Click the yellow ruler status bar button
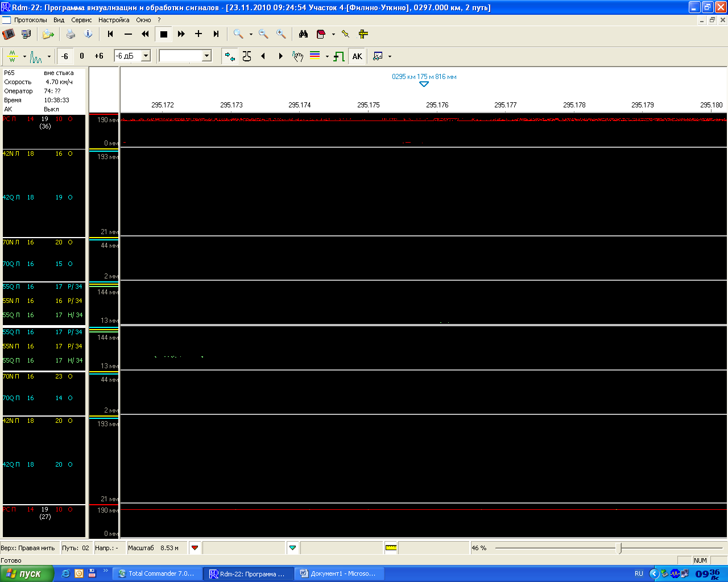Screen dimensions: 728x582 (x=391, y=548)
